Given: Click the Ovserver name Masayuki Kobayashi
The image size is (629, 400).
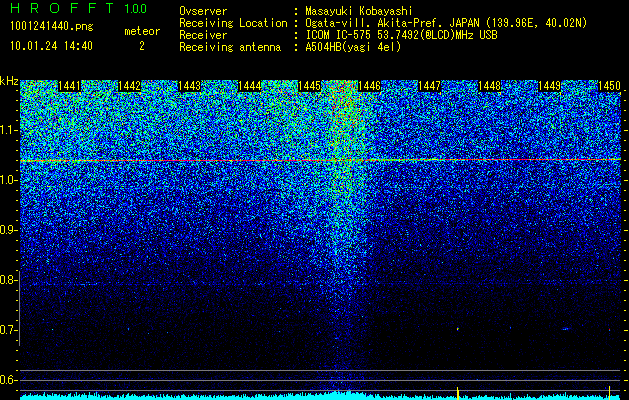Looking at the screenshot, I should pyautogui.click(x=359, y=11).
